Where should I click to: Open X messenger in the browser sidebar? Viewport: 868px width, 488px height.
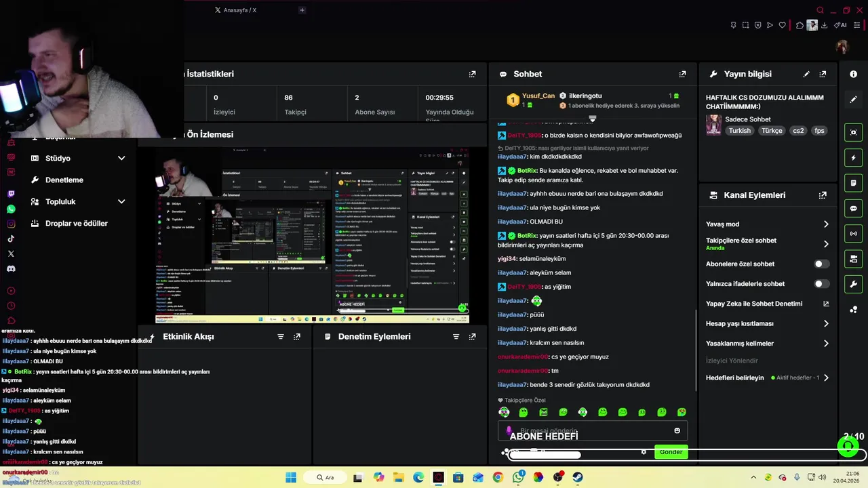pyautogui.click(x=11, y=253)
